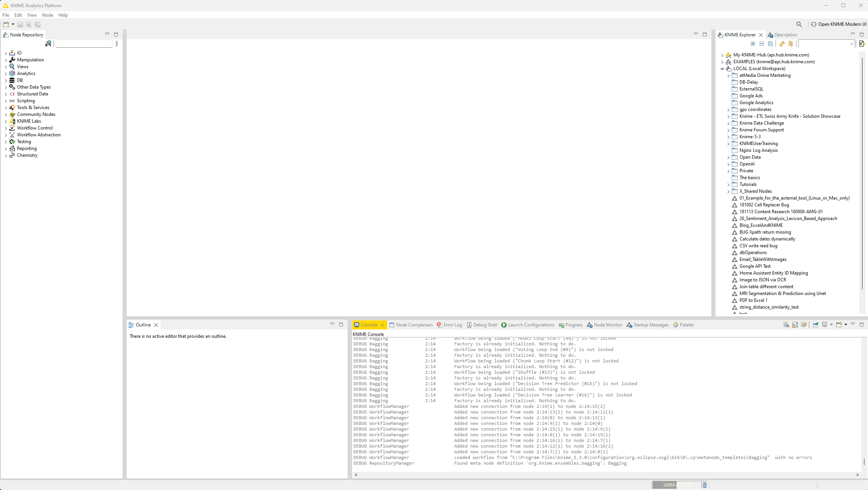Click Clear Console icon
The width and height of the screenshot is (868, 490).
786,325
